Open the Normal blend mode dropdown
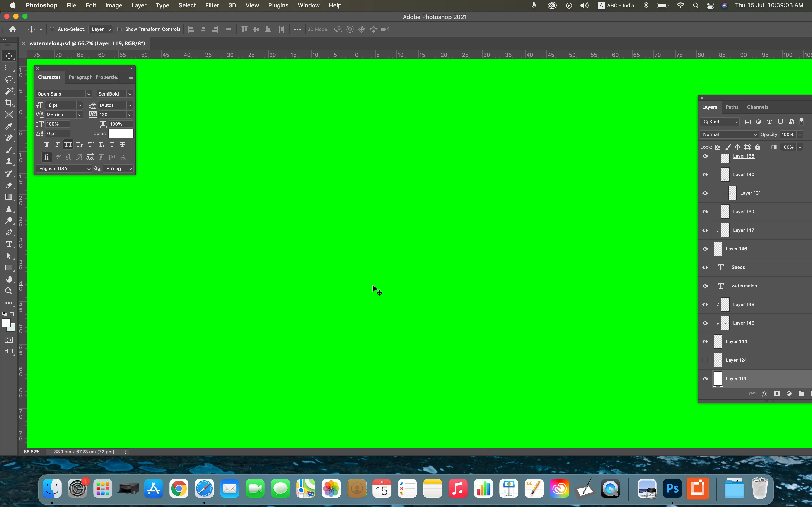Viewport: 812px width, 507px height. point(729,134)
